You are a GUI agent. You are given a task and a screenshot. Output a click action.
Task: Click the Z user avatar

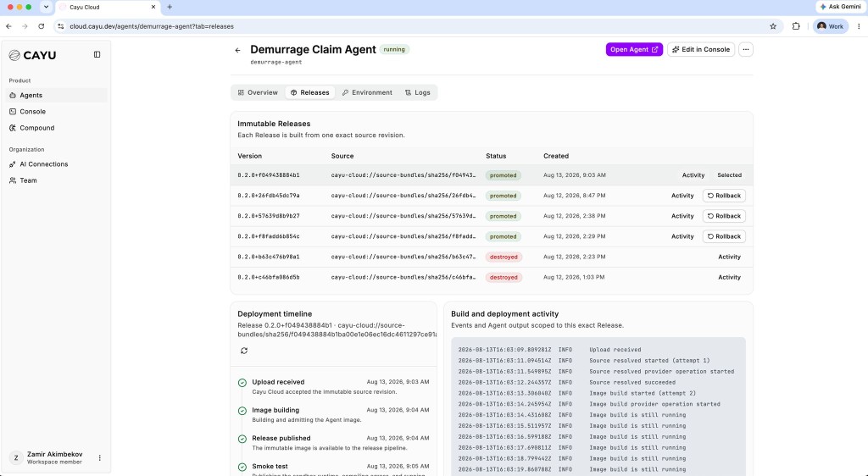16,457
